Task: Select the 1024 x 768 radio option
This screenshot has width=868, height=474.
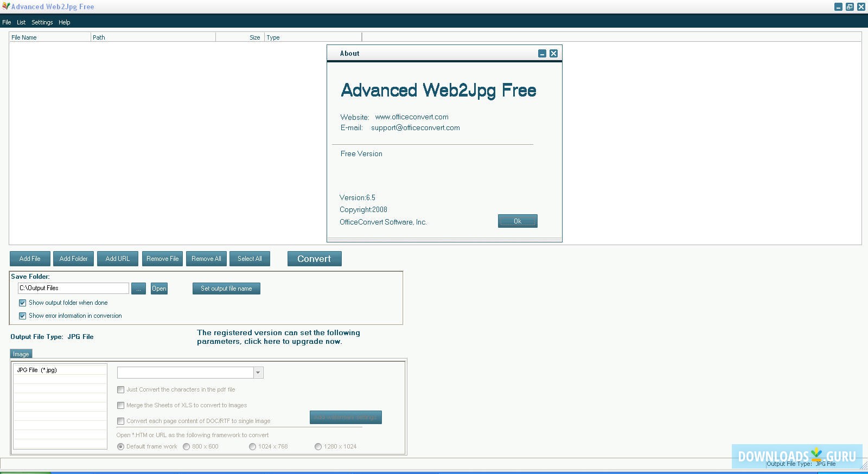Action: (x=252, y=446)
